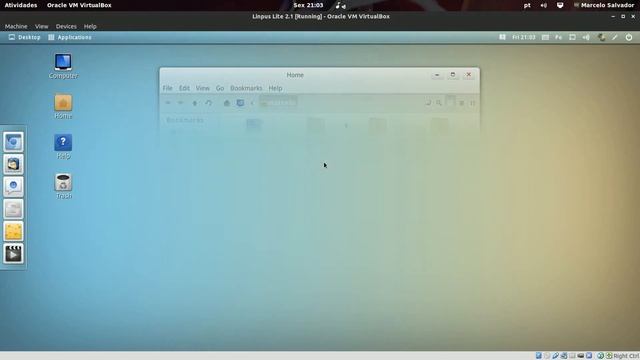Launch the web browser from the dock
Image resolution: width=640 pixels, height=360 pixels.
13,142
